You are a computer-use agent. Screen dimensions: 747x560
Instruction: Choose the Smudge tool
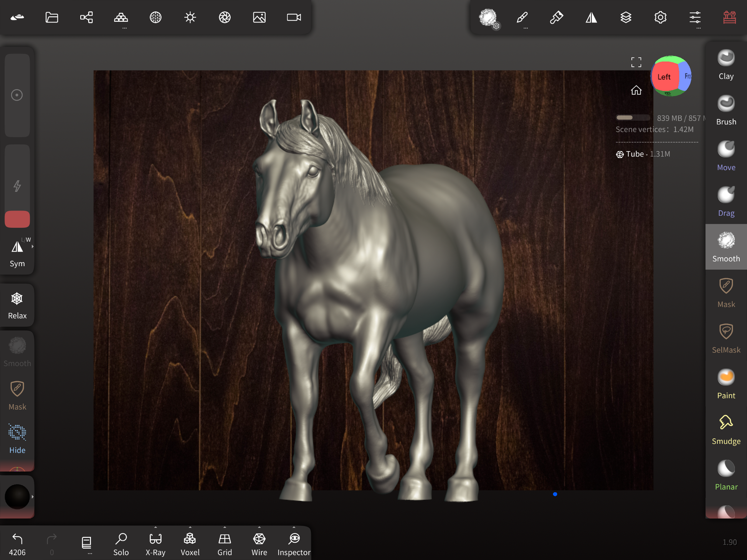[726, 430]
